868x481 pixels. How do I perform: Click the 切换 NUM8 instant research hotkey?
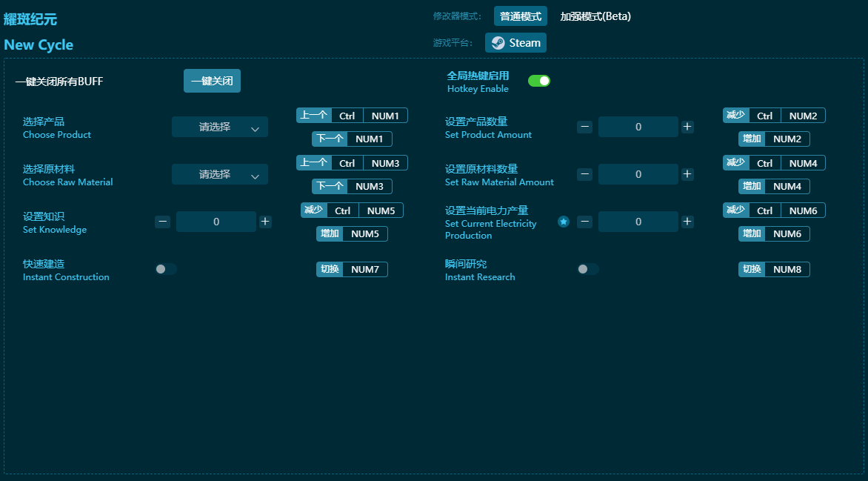click(x=773, y=269)
